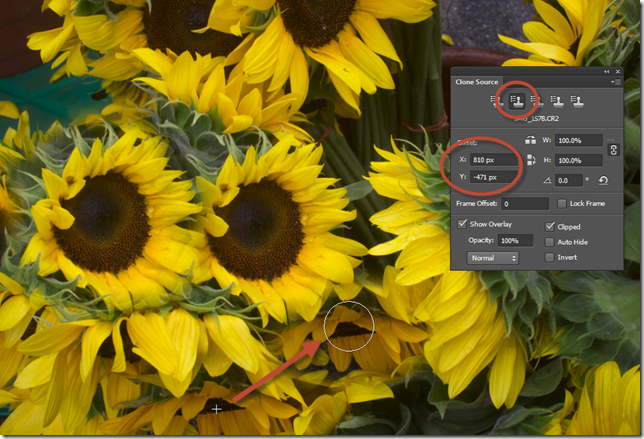Select the fourth clone source stamp
The image size is (644, 439).
[x=557, y=101]
